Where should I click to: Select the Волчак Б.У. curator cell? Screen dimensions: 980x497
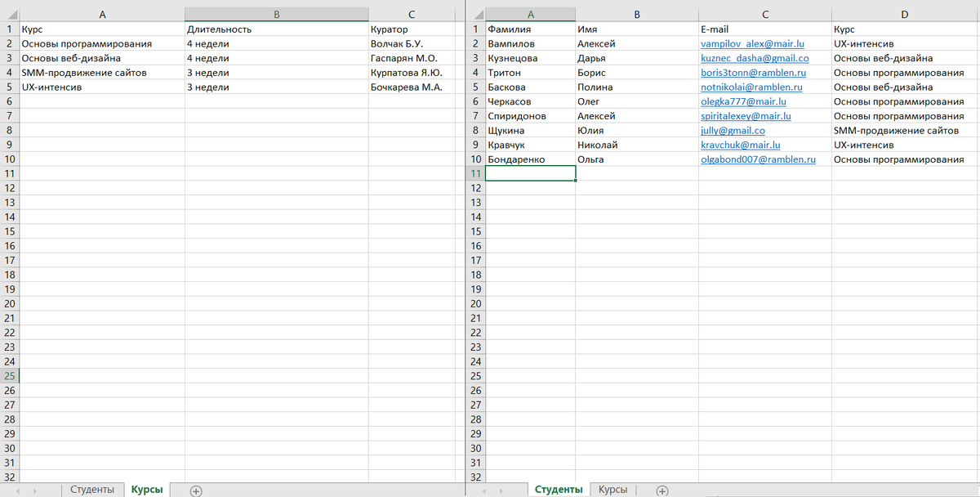click(x=412, y=44)
